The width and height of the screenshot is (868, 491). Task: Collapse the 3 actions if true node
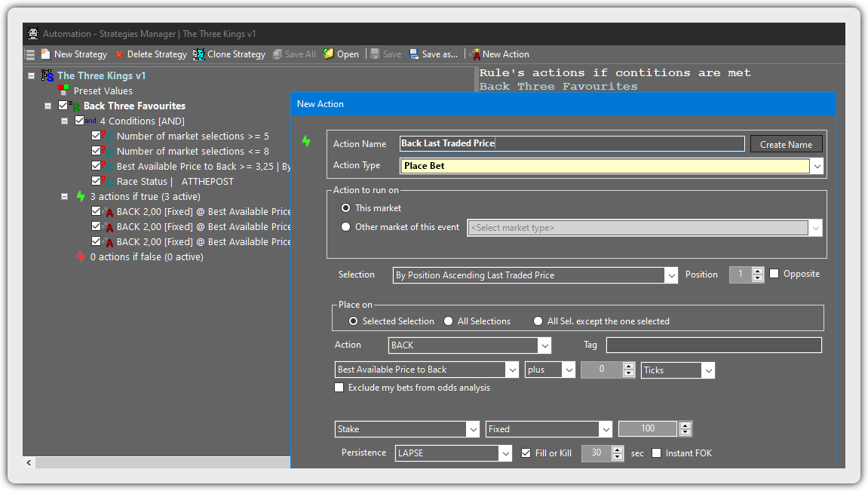click(64, 197)
